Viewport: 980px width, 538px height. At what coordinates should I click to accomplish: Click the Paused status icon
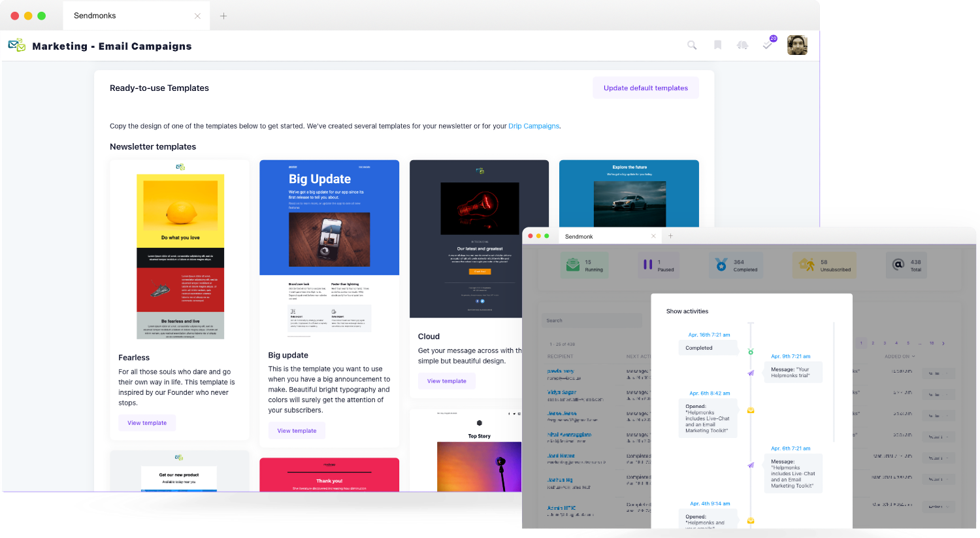click(x=647, y=265)
